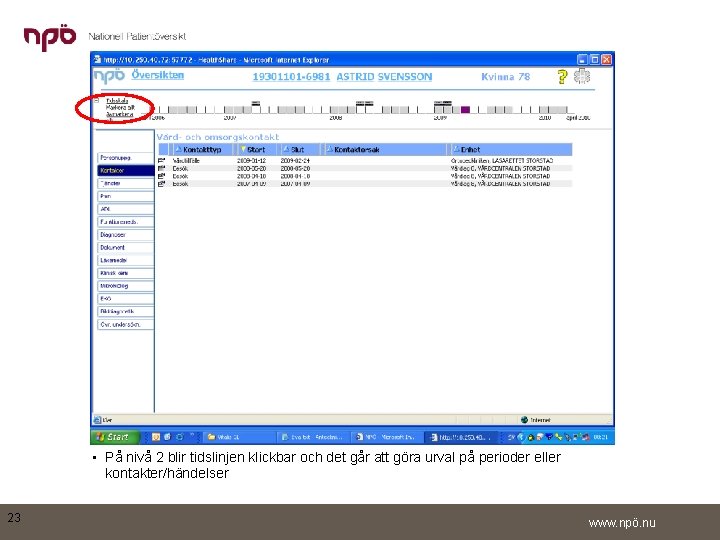This screenshot has height=540, width=720.
Task: Open the Bilddiagnostik sidebar tab
Action: (125, 311)
